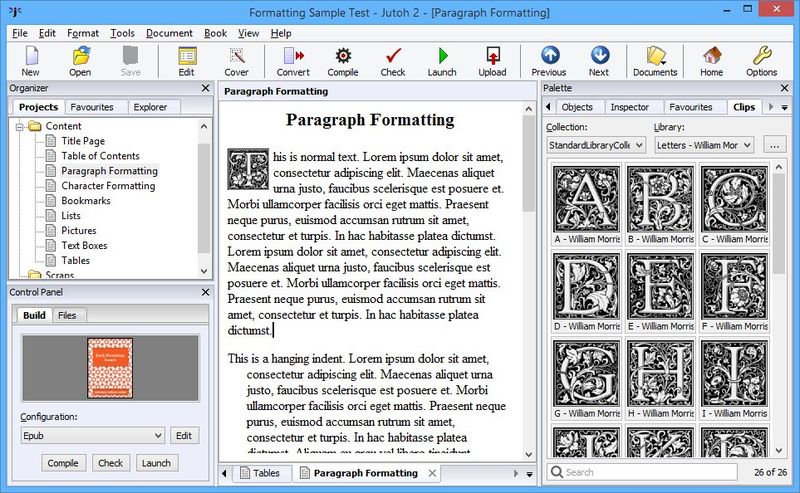Click the Convert toolbar icon
The image size is (800, 493).
click(x=293, y=58)
